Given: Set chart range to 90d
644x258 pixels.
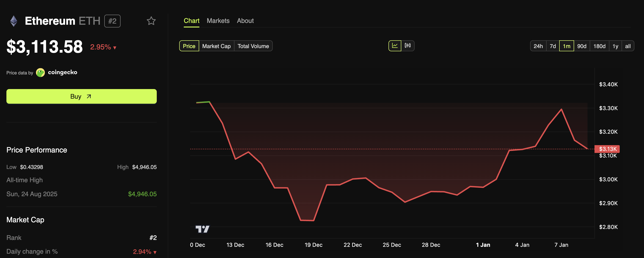Looking at the screenshot, I should (581, 46).
